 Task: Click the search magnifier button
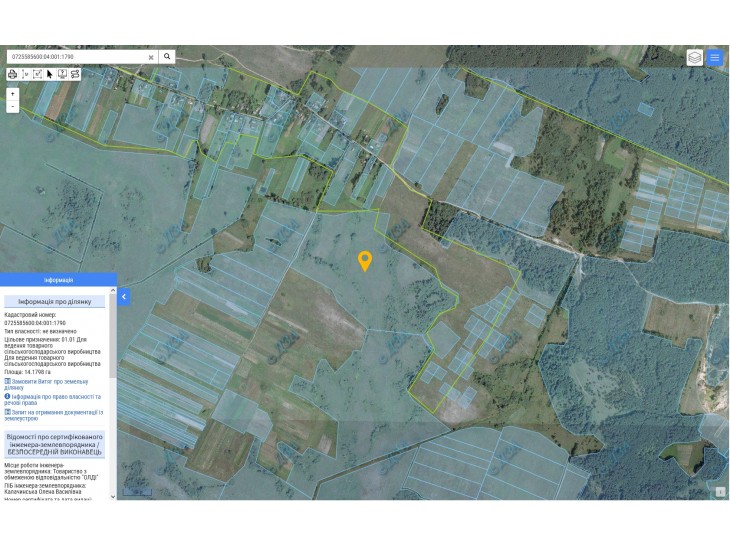[x=167, y=57]
